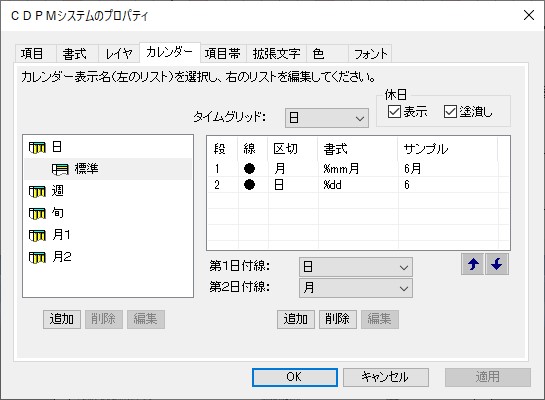
Task: Click the 段 number 2 cell
Action: [x=223, y=185]
